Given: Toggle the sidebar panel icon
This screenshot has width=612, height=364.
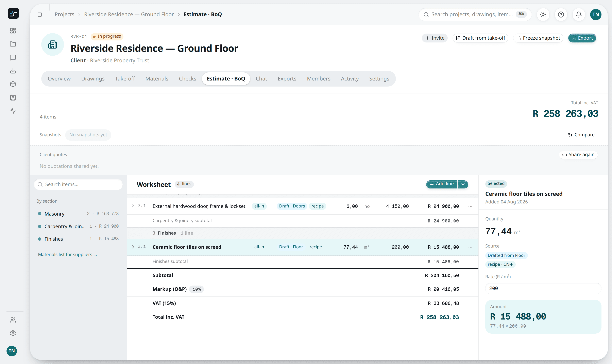Looking at the screenshot, I should 40,15.
